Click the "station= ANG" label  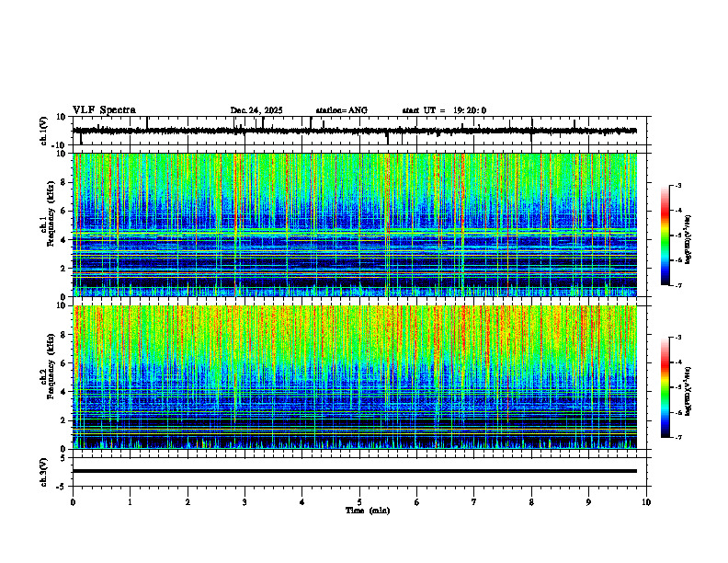[x=342, y=110]
